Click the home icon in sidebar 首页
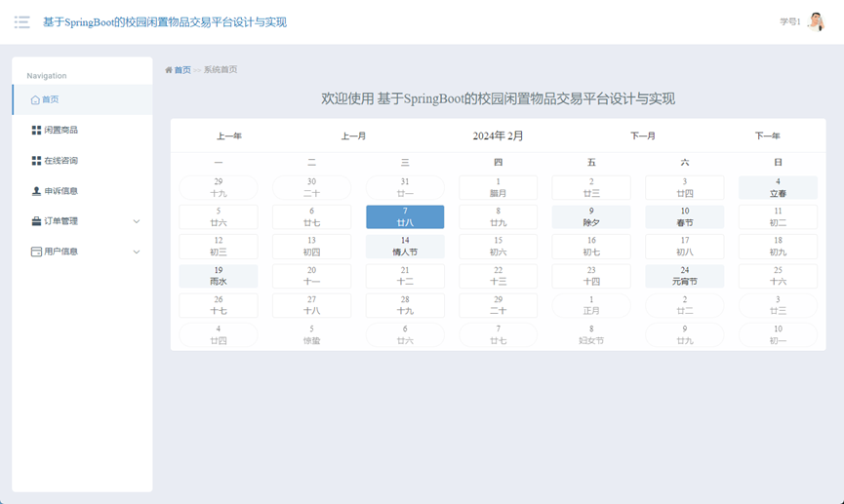Image resolution: width=844 pixels, height=504 pixels. click(35, 99)
